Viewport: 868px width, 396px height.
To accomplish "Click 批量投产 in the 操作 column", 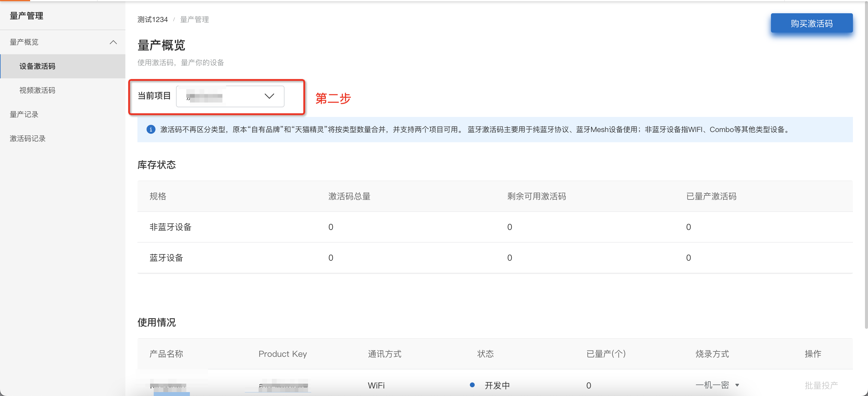I will pos(821,385).
